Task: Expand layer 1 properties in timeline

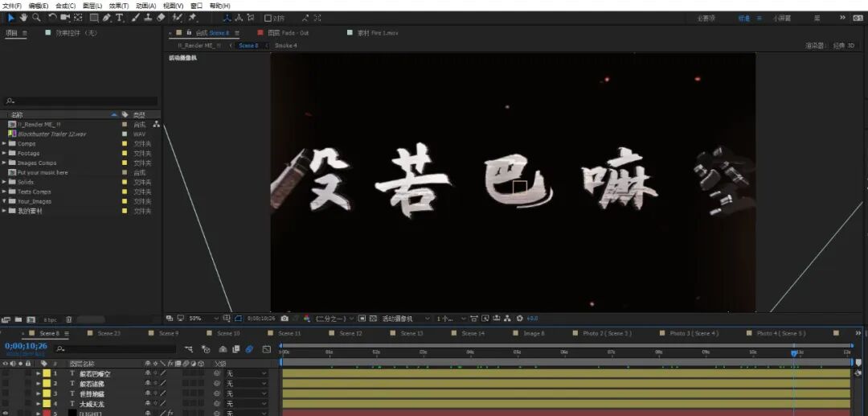Action: pyautogui.click(x=39, y=374)
